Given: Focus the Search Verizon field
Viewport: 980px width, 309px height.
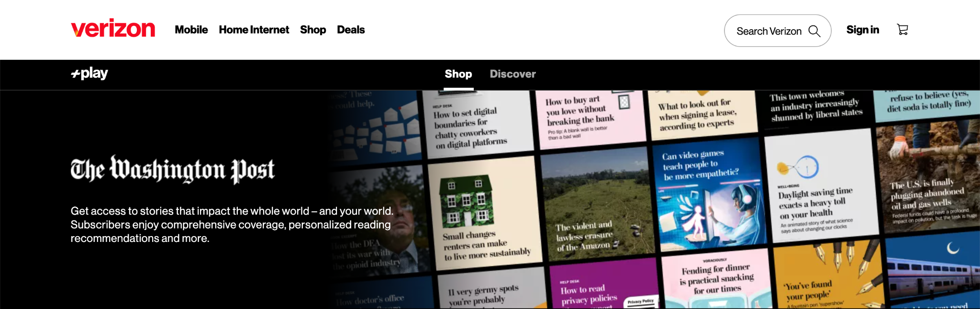Looking at the screenshot, I should click(778, 31).
